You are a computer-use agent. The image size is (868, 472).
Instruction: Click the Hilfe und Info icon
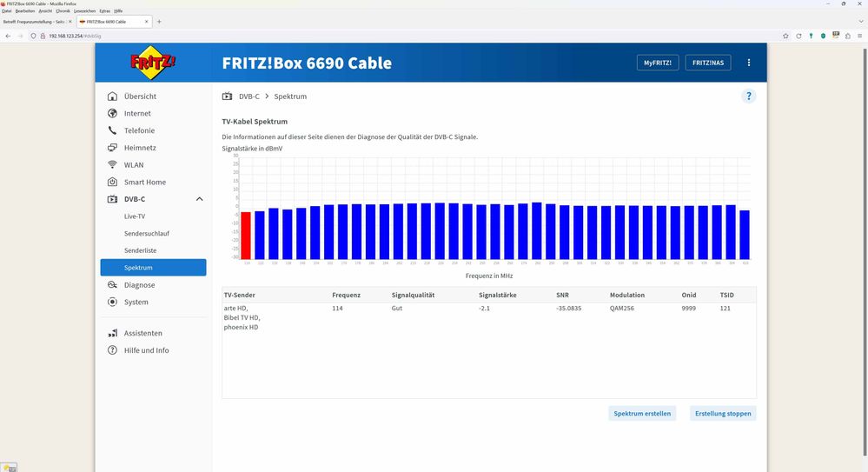pos(112,350)
